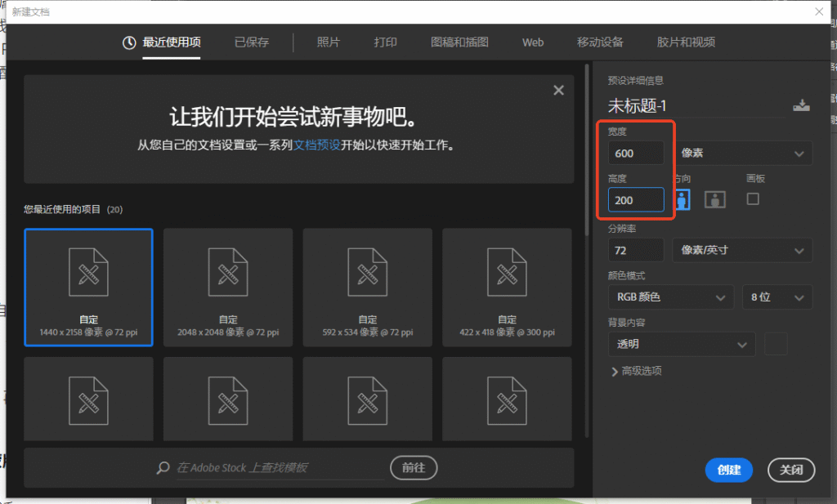Open the 像素 width unit dropdown
Image resolution: width=837 pixels, height=504 pixels.
[x=742, y=153]
